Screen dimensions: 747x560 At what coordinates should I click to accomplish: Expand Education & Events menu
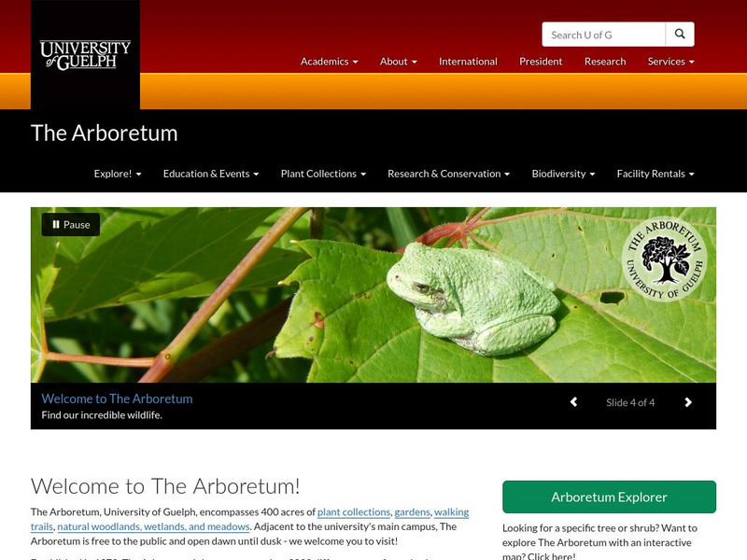[x=211, y=174]
